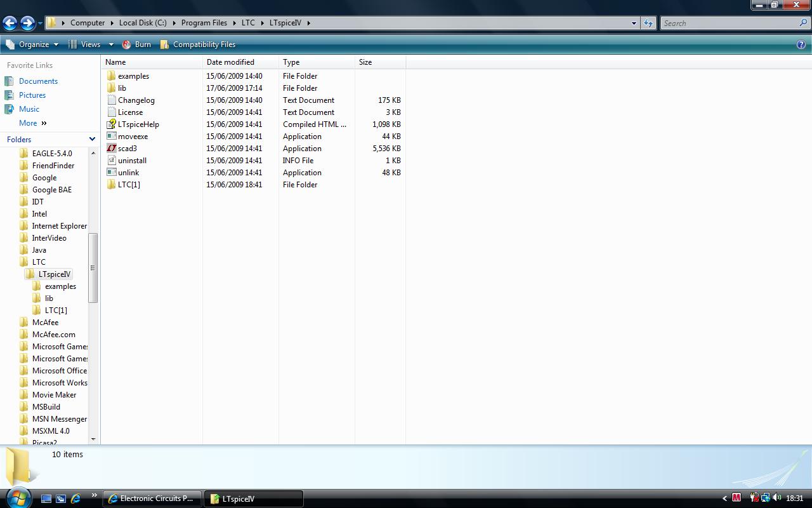This screenshot has height=508, width=812.
Task: Select the License text document icon
Action: (x=112, y=112)
